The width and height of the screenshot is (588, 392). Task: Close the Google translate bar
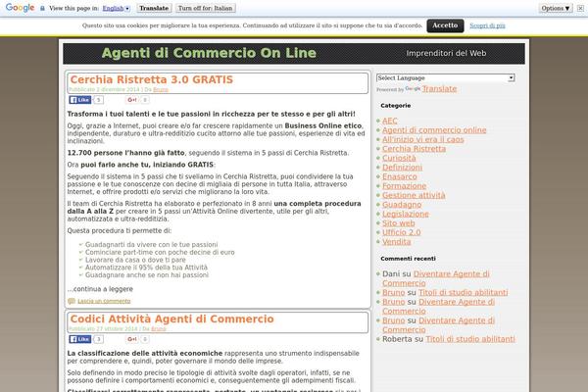[x=580, y=8]
